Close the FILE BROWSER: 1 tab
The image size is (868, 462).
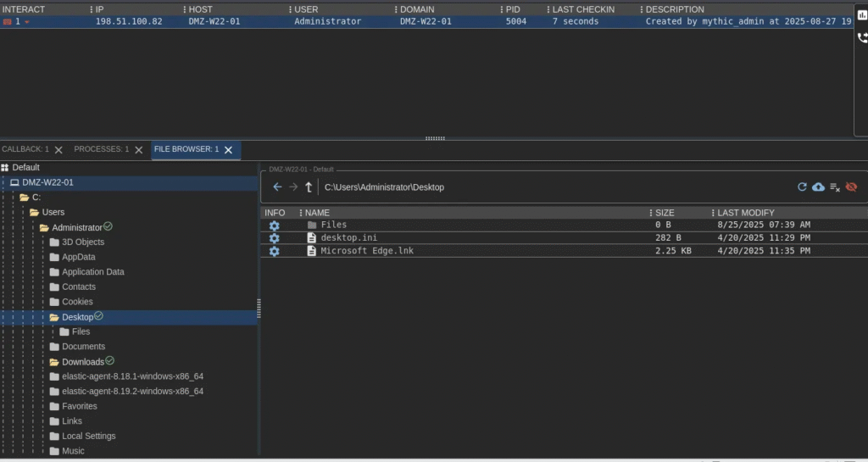228,150
